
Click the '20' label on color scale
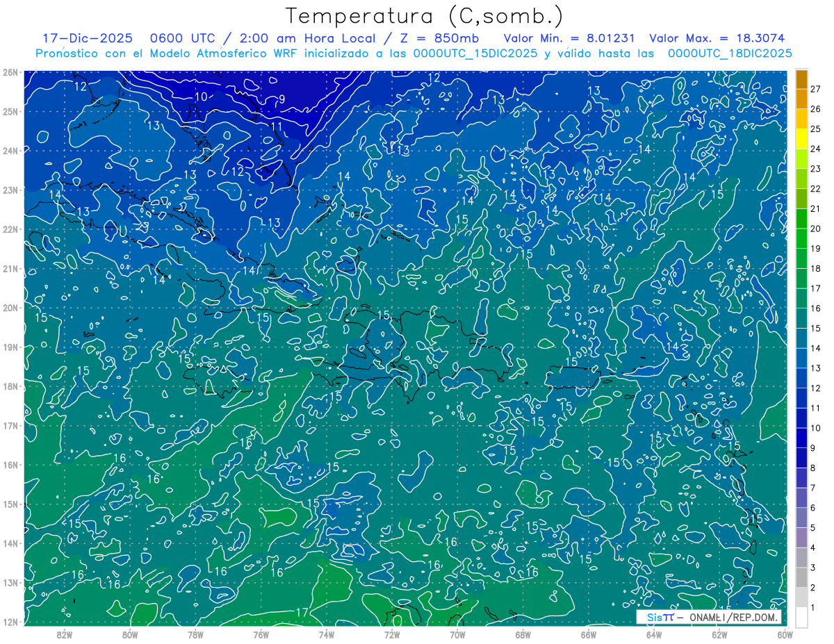pyautogui.click(x=816, y=229)
